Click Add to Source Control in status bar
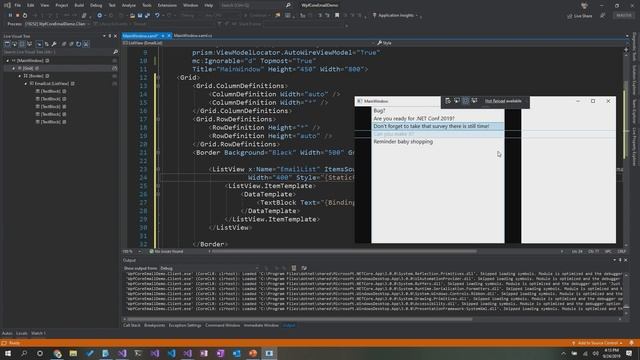Viewport: 640px width, 360px height. 598,343
